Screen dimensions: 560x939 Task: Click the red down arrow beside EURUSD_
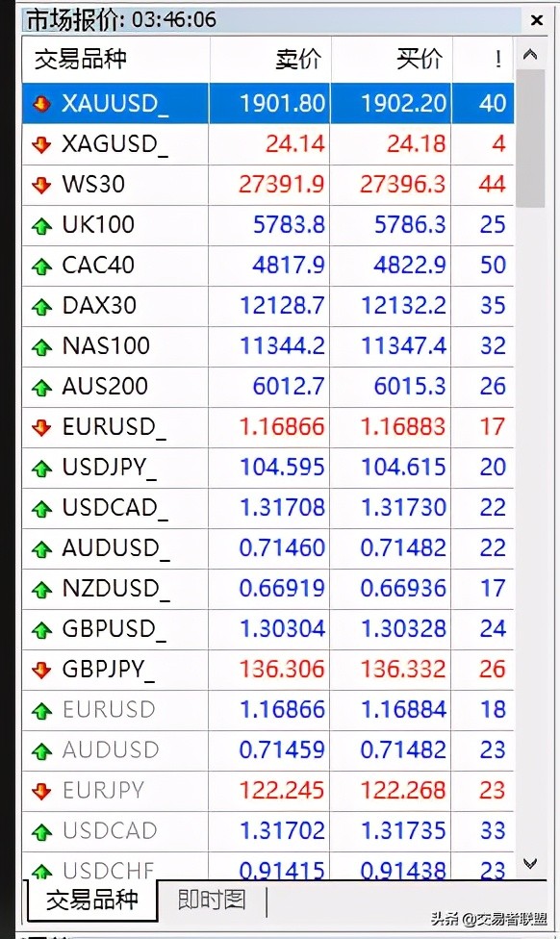pos(41,427)
